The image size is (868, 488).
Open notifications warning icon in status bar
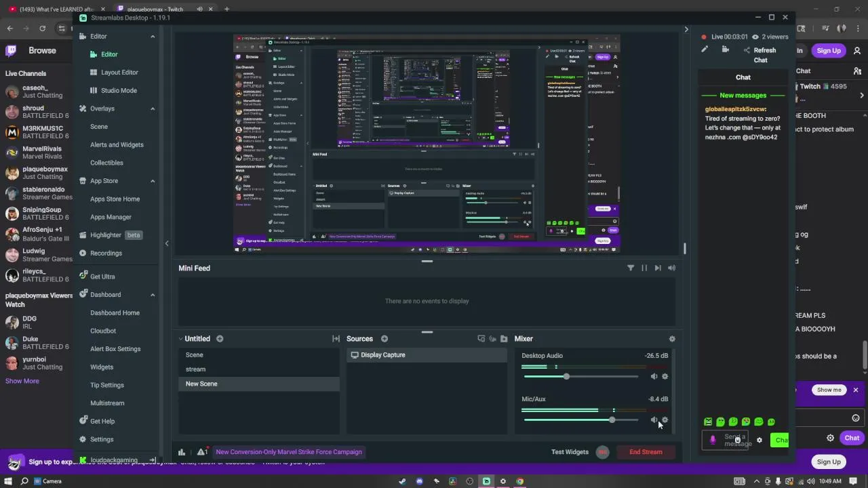[202, 452]
